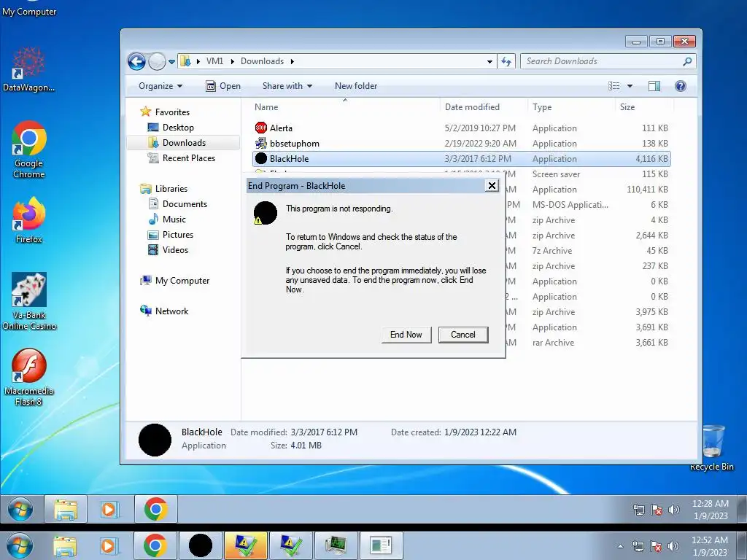This screenshot has width=747, height=560.
Task: Open the view options dropdown arrow
Action: 630,86
